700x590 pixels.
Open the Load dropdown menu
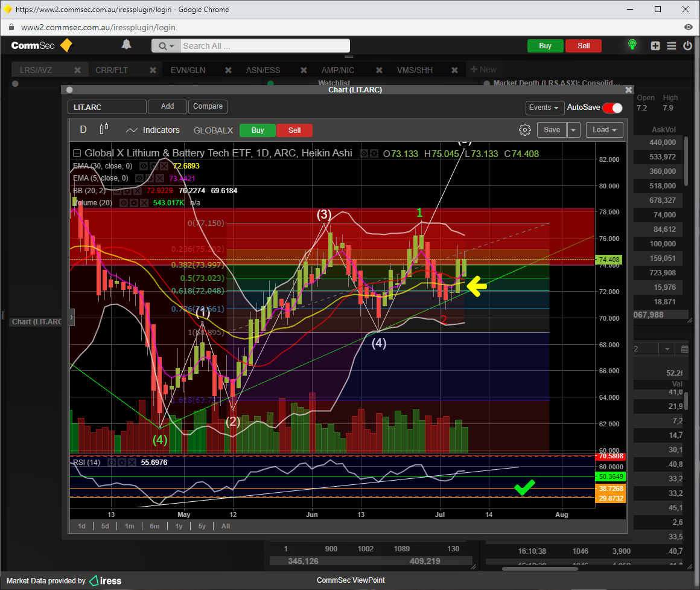pos(604,130)
